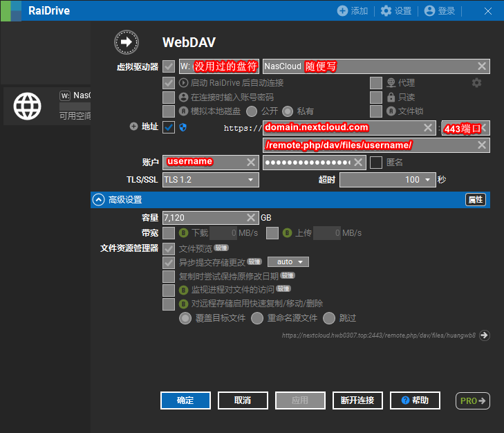Open the 添加 menu in the title bar
This screenshot has height=433, width=504.
353,10
